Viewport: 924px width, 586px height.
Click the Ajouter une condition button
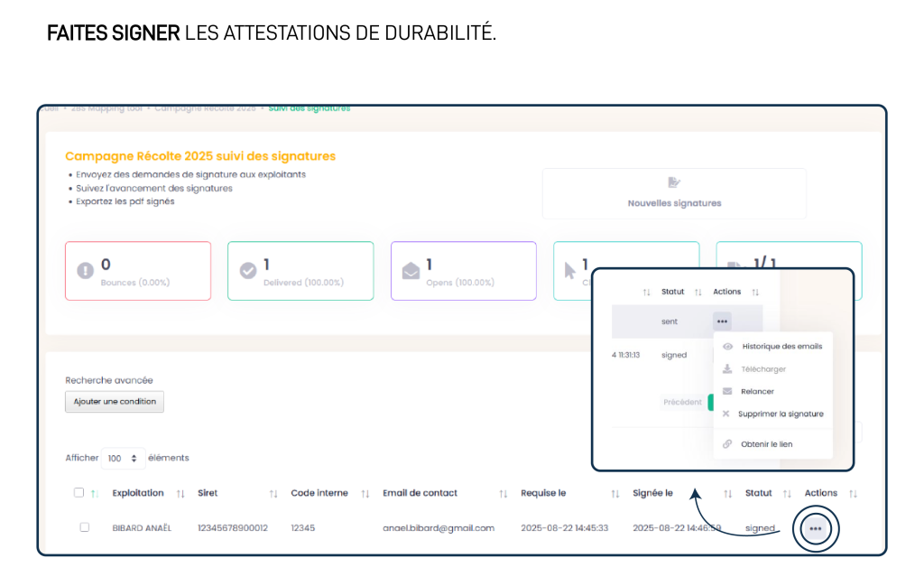tap(115, 402)
